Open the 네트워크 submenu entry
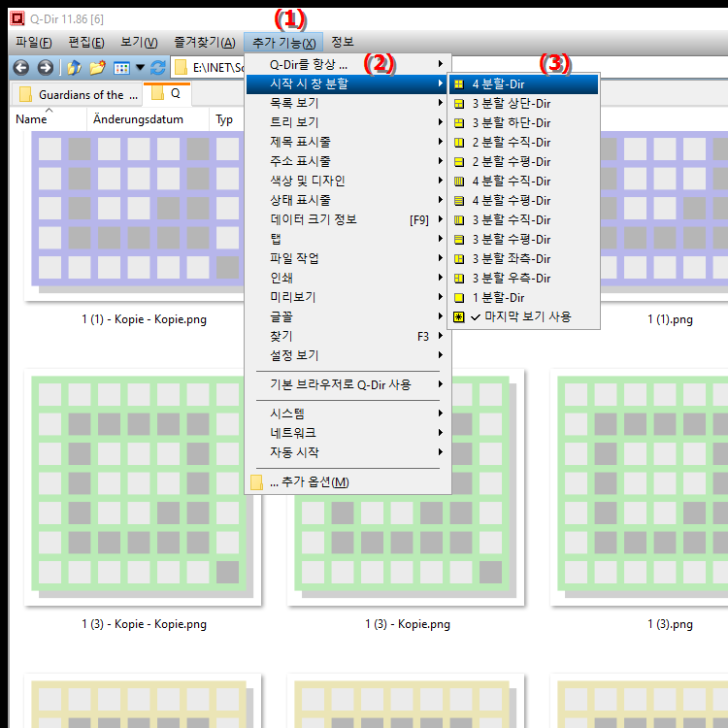Image resolution: width=728 pixels, height=728 pixels. coord(347,433)
